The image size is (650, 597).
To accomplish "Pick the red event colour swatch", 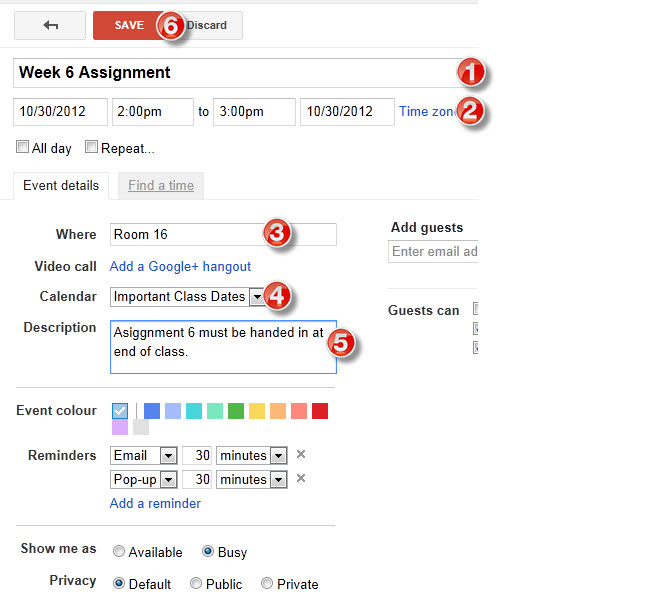I will tap(320, 411).
